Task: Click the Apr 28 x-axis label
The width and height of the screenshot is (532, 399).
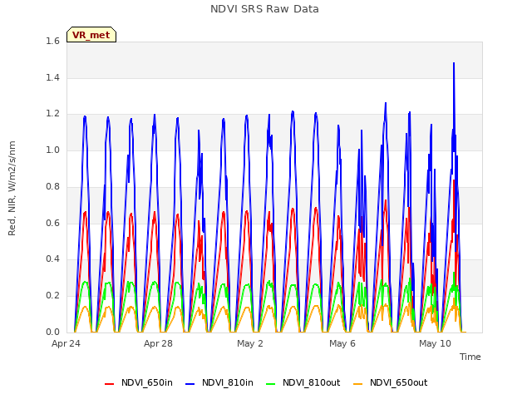Action: point(158,343)
